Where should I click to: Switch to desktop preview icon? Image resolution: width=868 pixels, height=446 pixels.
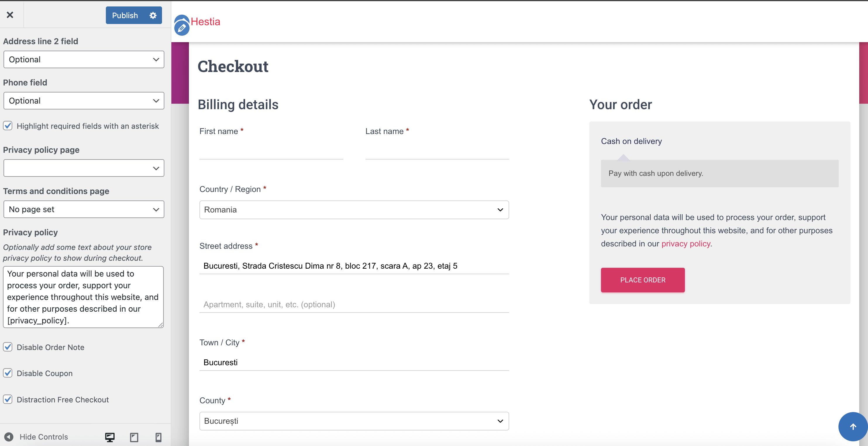pyautogui.click(x=110, y=437)
